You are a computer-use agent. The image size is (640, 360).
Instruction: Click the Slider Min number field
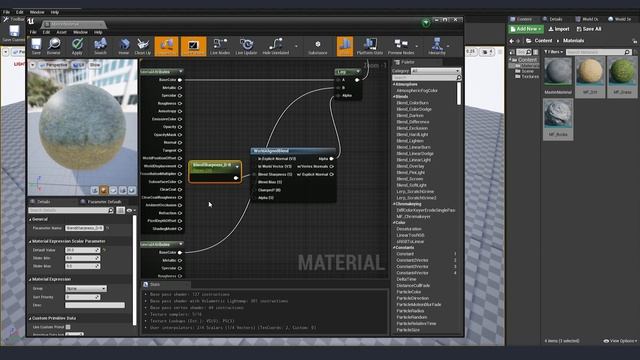82,258
